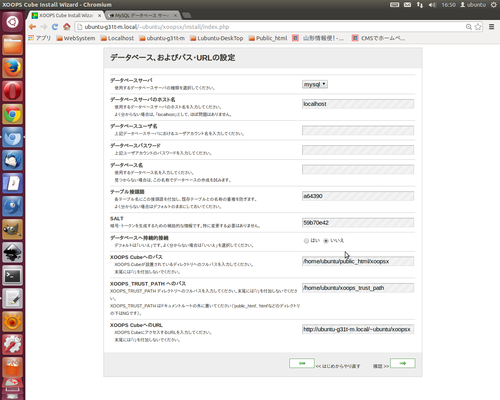The image size is (500, 400).
Task: Select 'はい' for persistent connection
Action: tap(306, 241)
